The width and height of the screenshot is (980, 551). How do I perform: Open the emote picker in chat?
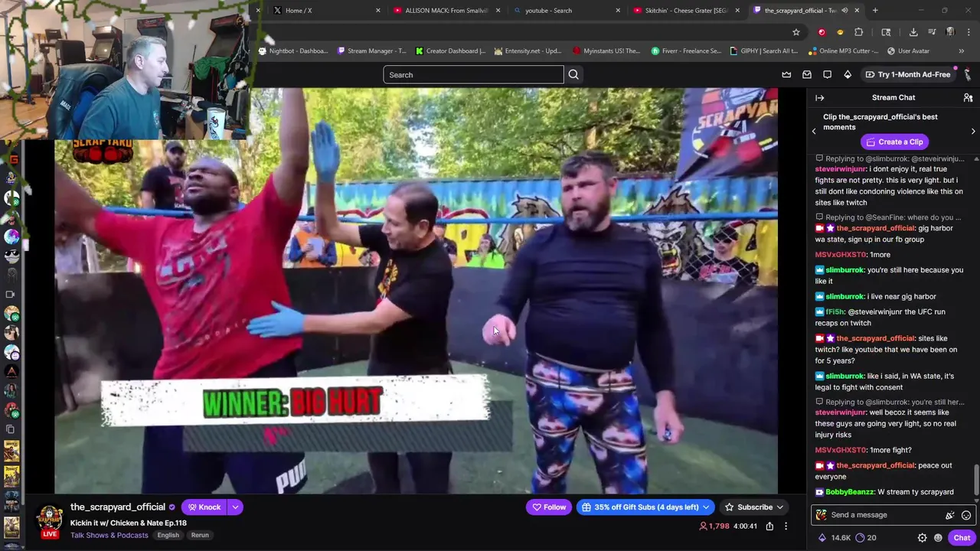pyautogui.click(x=966, y=515)
